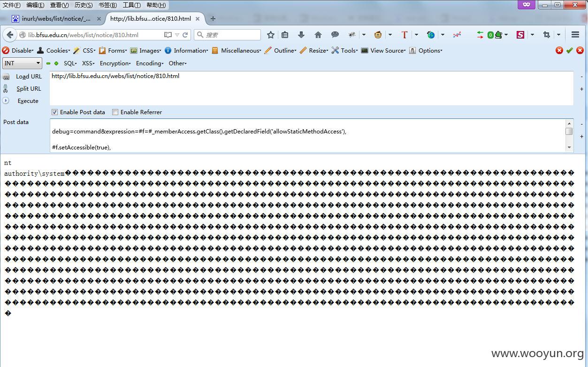Reload page via refresh icon
588x367 pixels.
[x=185, y=35]
